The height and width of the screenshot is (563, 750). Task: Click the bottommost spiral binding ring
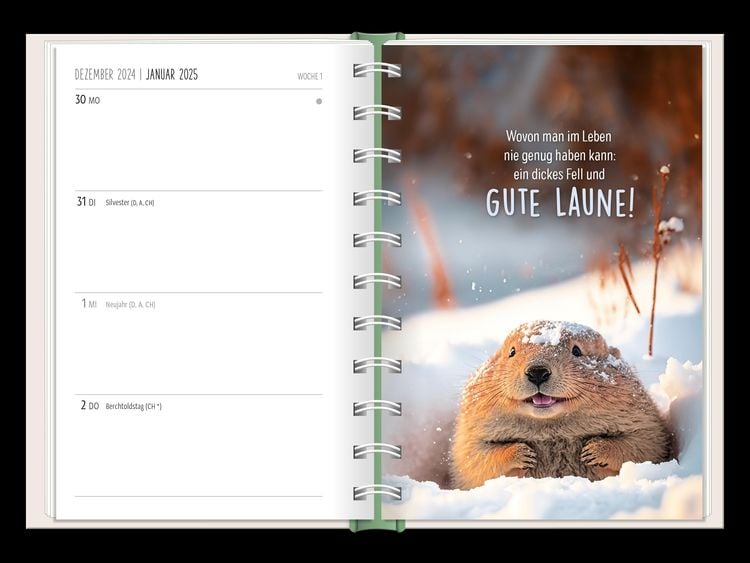(x=377, y=492)
